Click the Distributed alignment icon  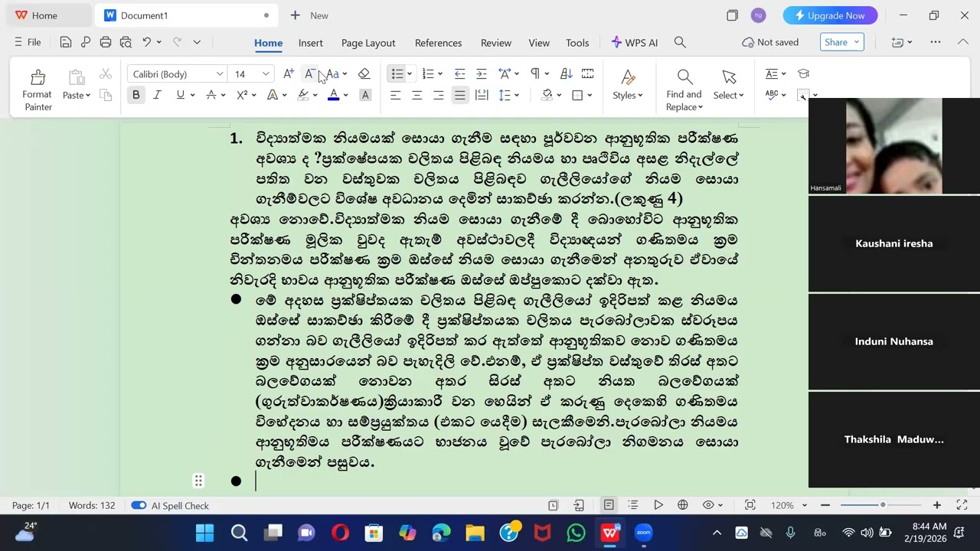point(482,95)
